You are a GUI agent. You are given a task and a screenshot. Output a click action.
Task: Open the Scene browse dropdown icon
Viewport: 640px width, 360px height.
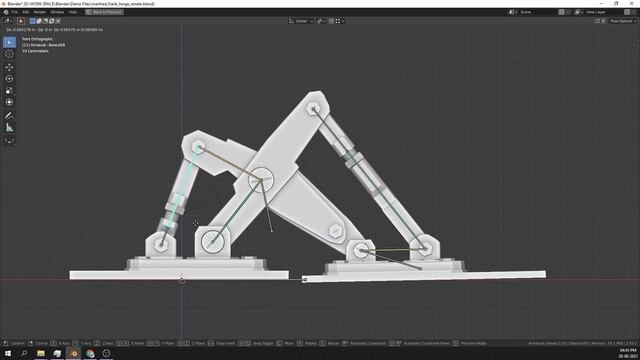(513, 12)
